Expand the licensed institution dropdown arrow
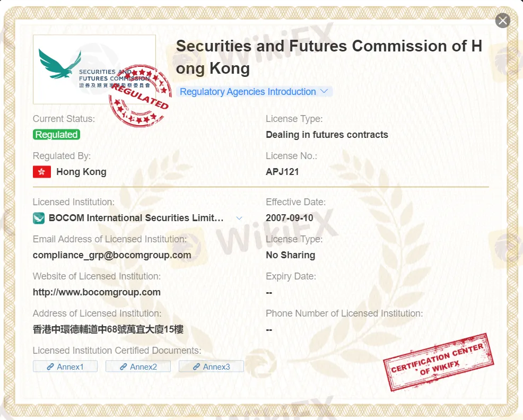Viewport: 523px width, 420px height. click(239, 218)
